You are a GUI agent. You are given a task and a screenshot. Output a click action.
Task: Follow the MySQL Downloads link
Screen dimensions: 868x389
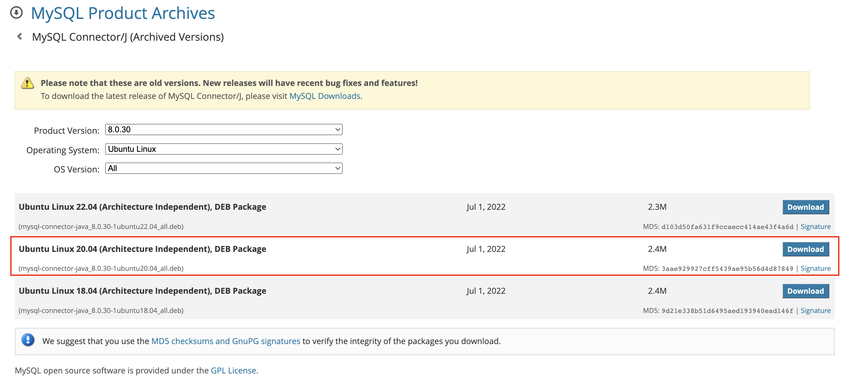point(325,96)
